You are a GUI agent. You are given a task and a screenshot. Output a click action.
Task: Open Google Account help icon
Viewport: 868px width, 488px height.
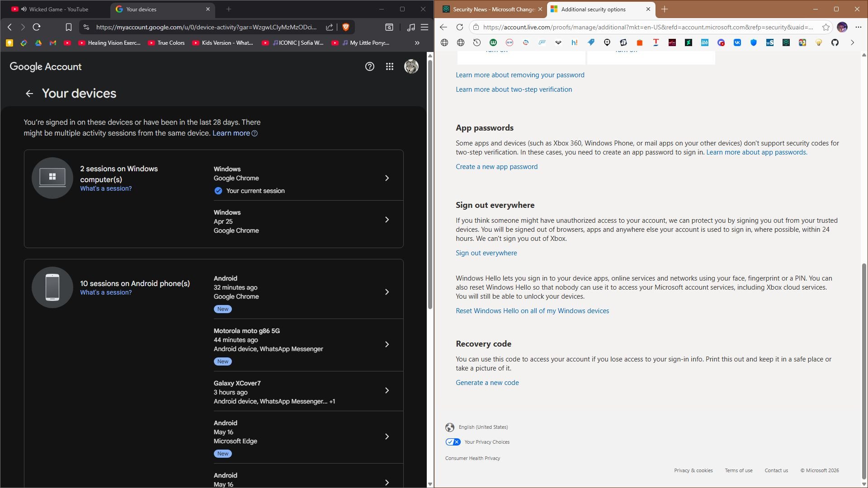pyautogui.click(x=370, y=67)
